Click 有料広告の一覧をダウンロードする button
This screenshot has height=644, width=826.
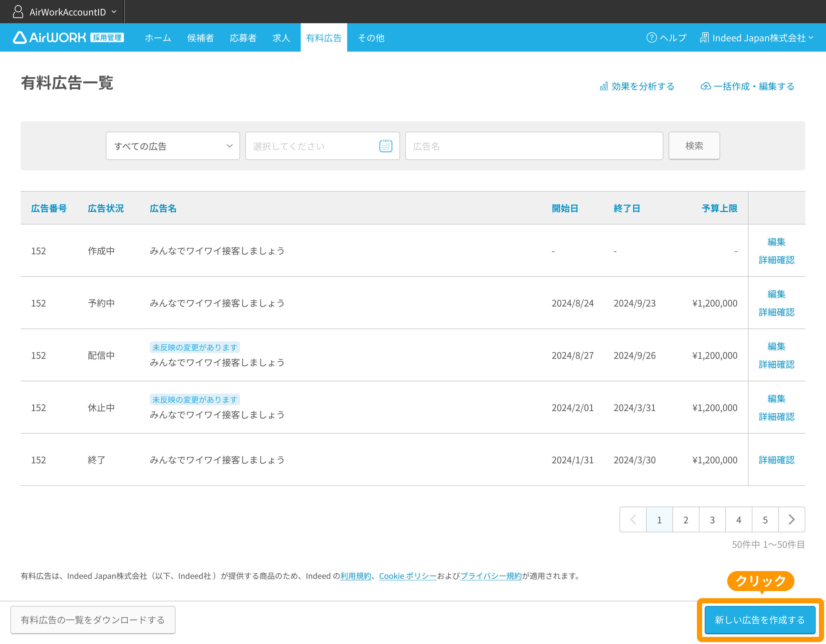pos(93,619)
